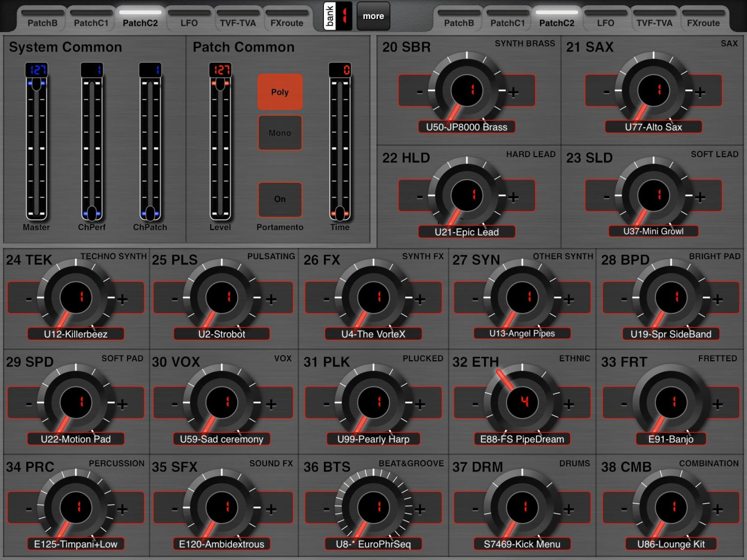The image size is (747, 560).
Task: Enable Poly mode
Action: (x=280, y=92)
